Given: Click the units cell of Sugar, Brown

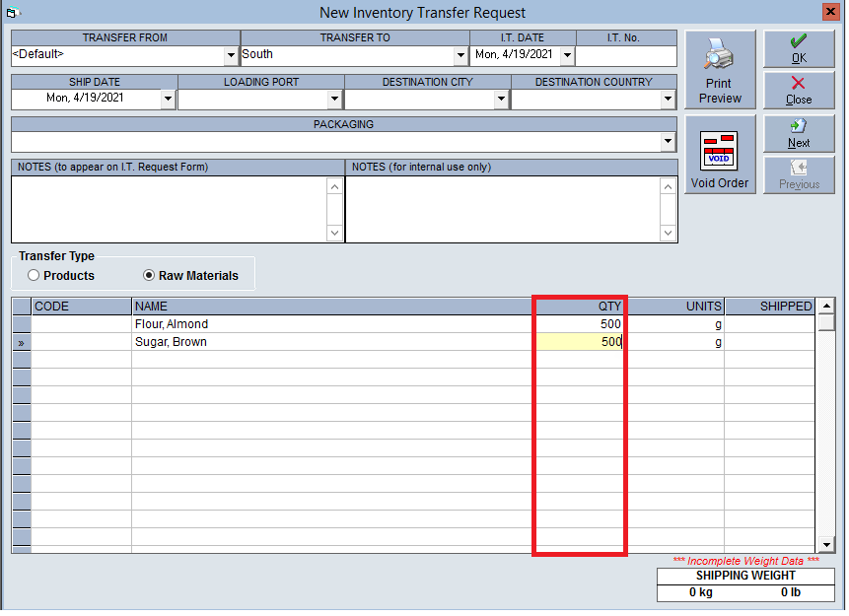Looking at the screenshot, I should click(x=677, y=343).
